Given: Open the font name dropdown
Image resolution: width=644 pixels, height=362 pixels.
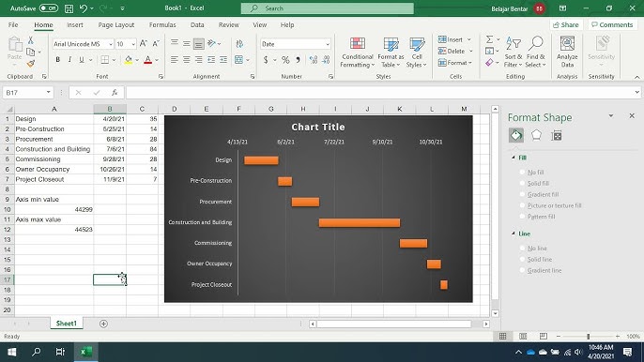Looking at the screenshot, I should [x=111, y=44].
